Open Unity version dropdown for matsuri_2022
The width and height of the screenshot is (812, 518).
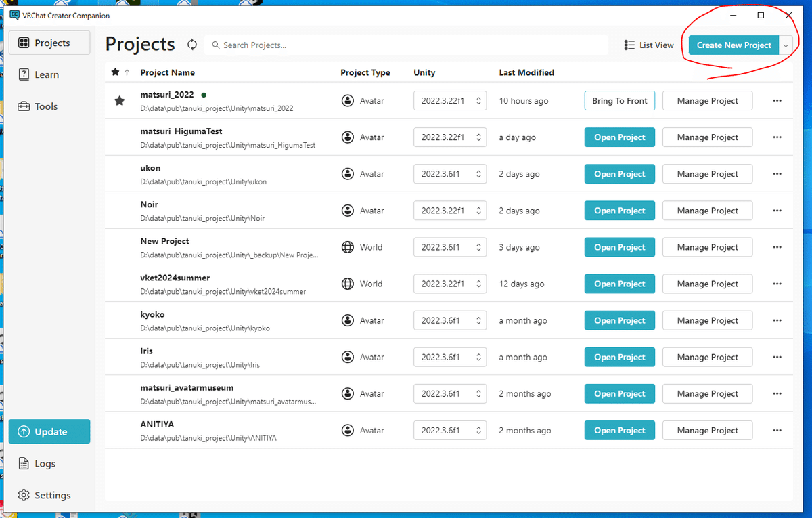[x=450, y=101]
